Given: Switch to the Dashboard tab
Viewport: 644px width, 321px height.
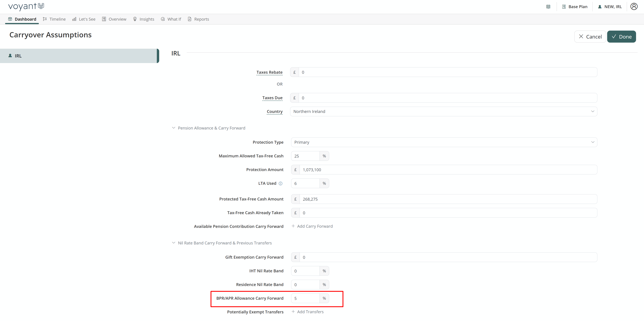Looking at the screenshot, I should [x=22, y=19].
